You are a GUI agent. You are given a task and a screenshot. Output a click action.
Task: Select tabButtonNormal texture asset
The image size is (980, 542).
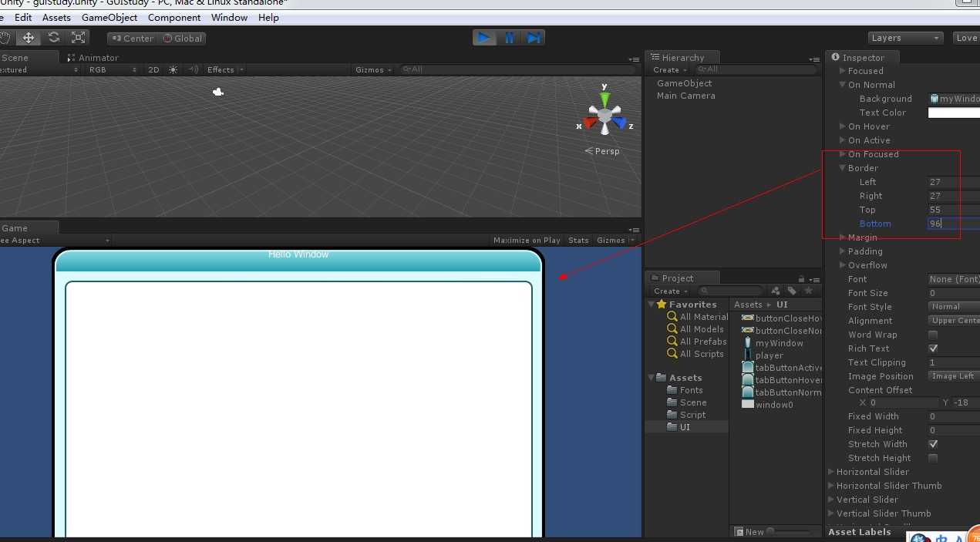tap(782, 392)
